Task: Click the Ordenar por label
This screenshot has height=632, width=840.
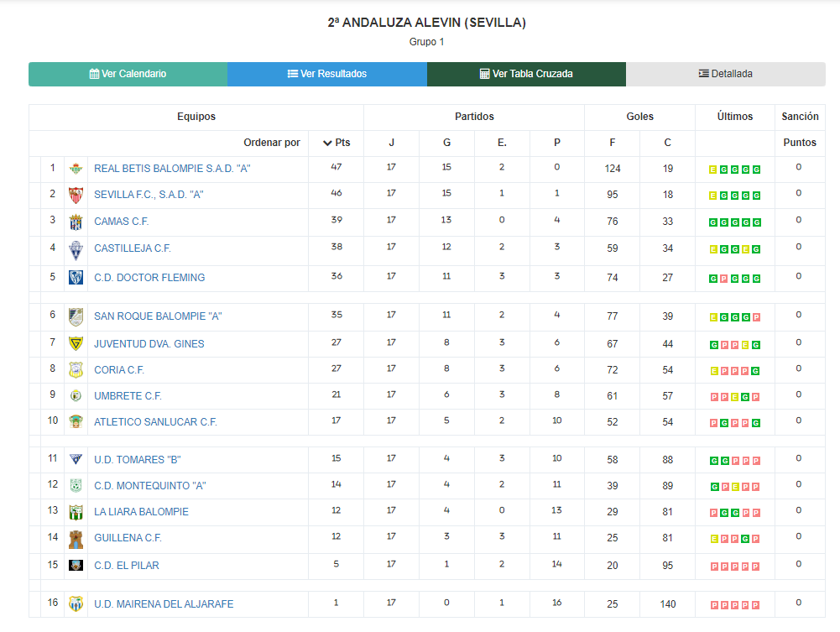Action: (272, 143)
